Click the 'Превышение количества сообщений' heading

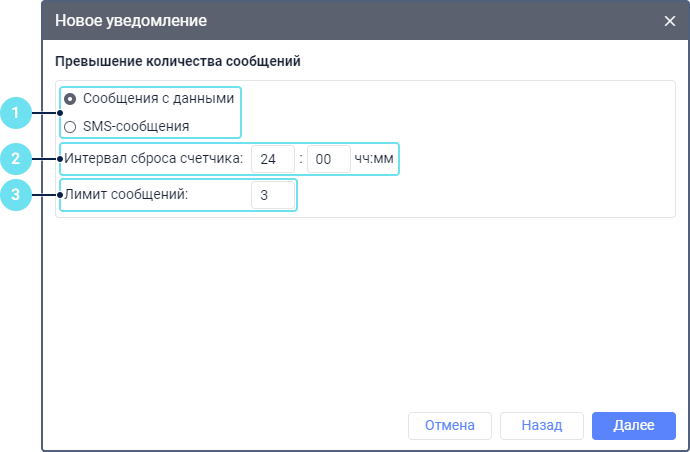178,61
